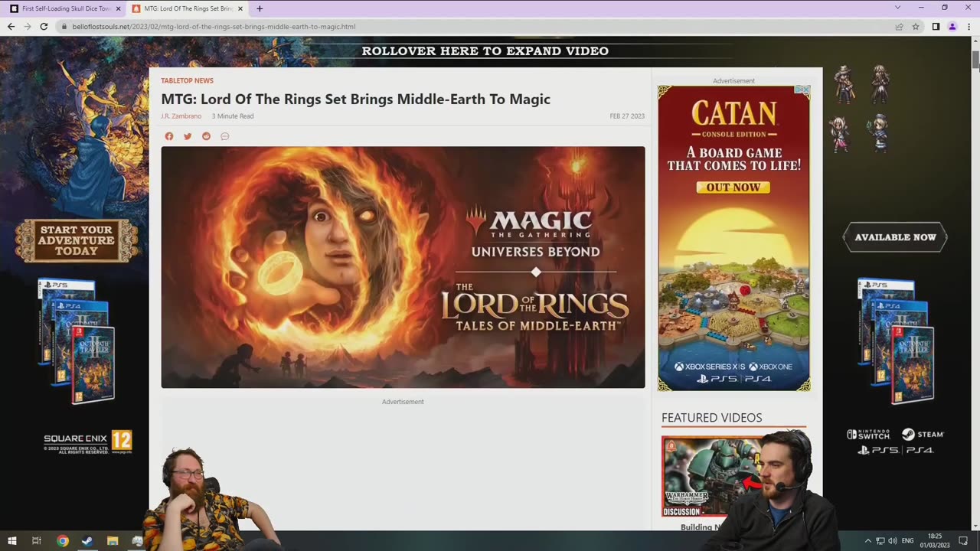Image resolution: width=980 pixels, height=551 pixels.
Task: Open the volume control in system tray
Action: [x=893, y=541]
